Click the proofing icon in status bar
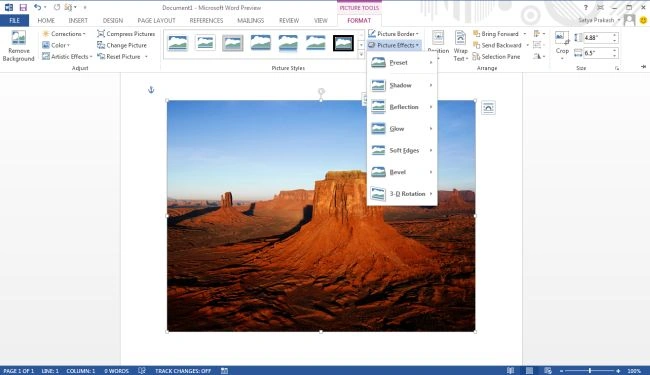The height and width of the screenshot is (375, 650). coord(142,371)
